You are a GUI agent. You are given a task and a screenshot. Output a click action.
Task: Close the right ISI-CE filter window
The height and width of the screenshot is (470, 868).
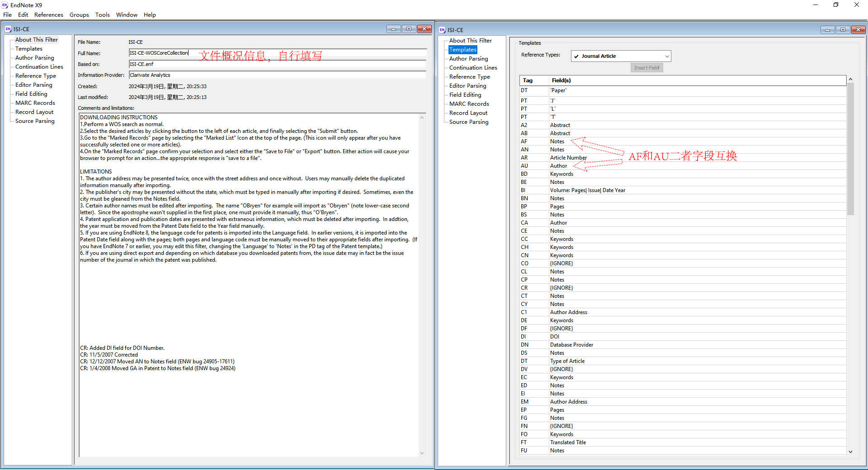(x=858, y=30)
